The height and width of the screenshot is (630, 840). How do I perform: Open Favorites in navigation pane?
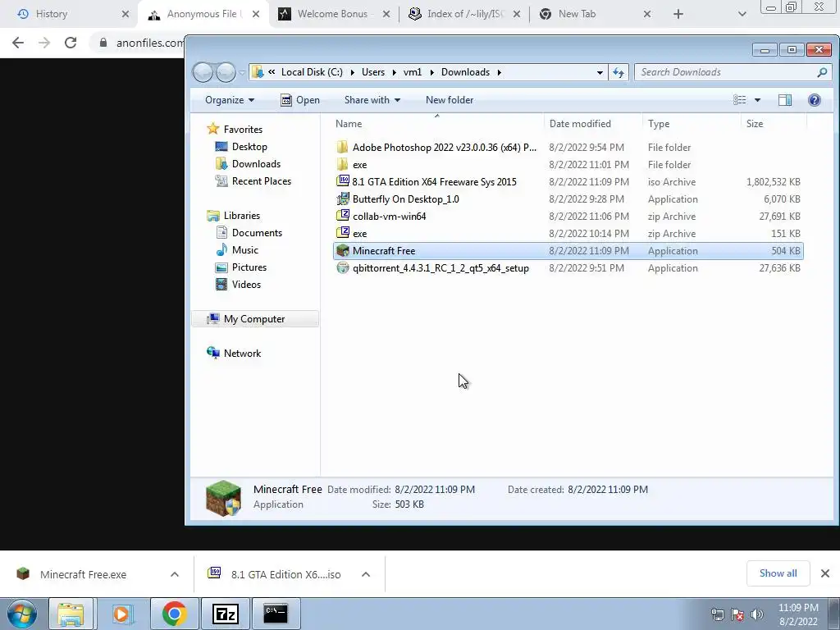click(x=243, y=129)
